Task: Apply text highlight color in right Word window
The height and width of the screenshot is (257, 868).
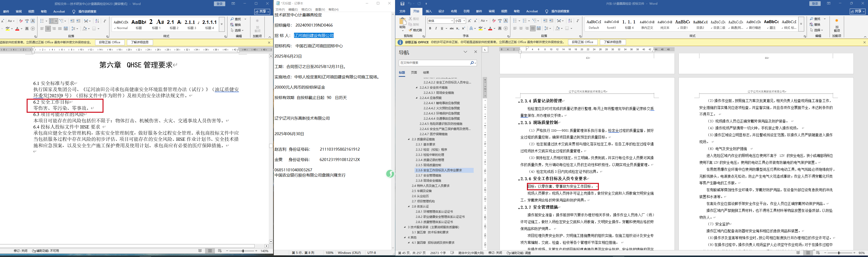Action: tap(481, 29)
